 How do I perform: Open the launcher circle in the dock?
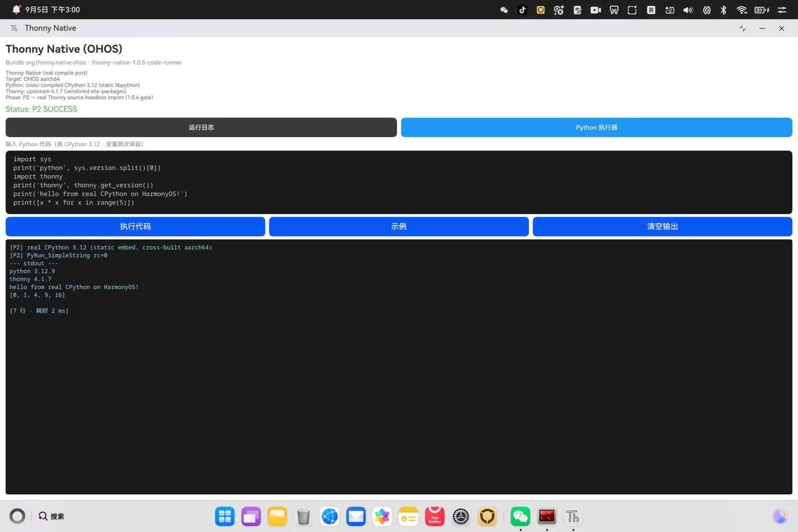[x=17, y=516]
